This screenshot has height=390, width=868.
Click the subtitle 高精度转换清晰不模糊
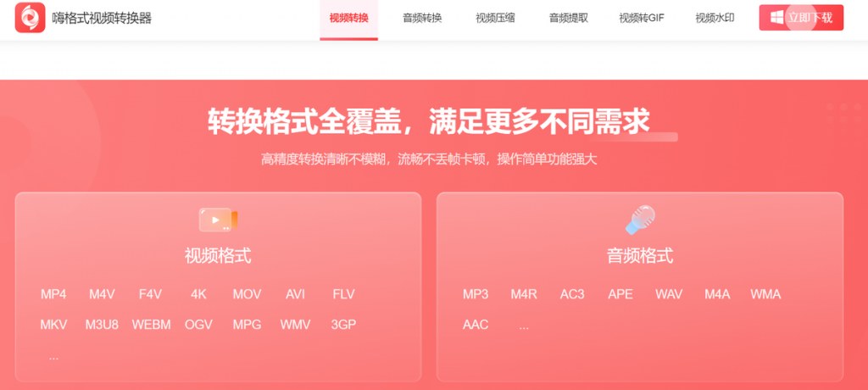point(326,160)
